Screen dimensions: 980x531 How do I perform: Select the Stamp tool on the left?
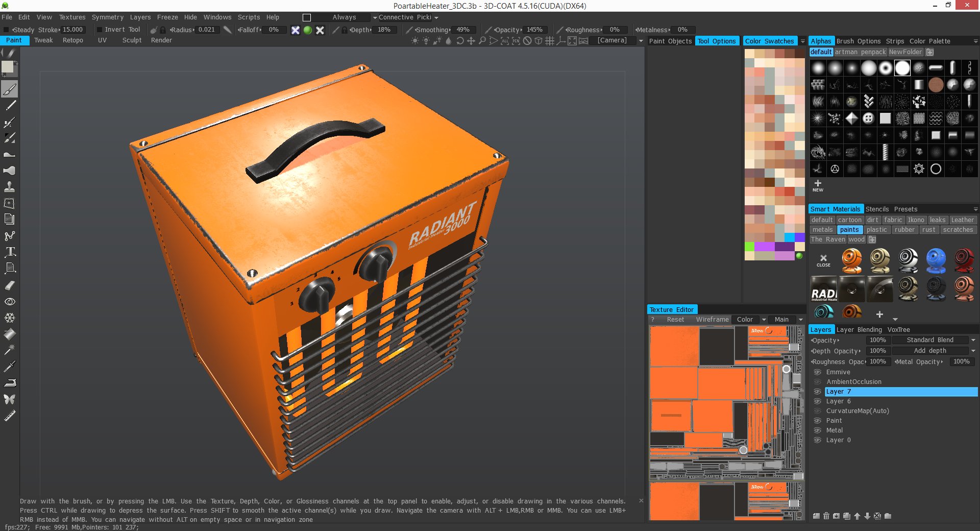[x=9, y=186]
